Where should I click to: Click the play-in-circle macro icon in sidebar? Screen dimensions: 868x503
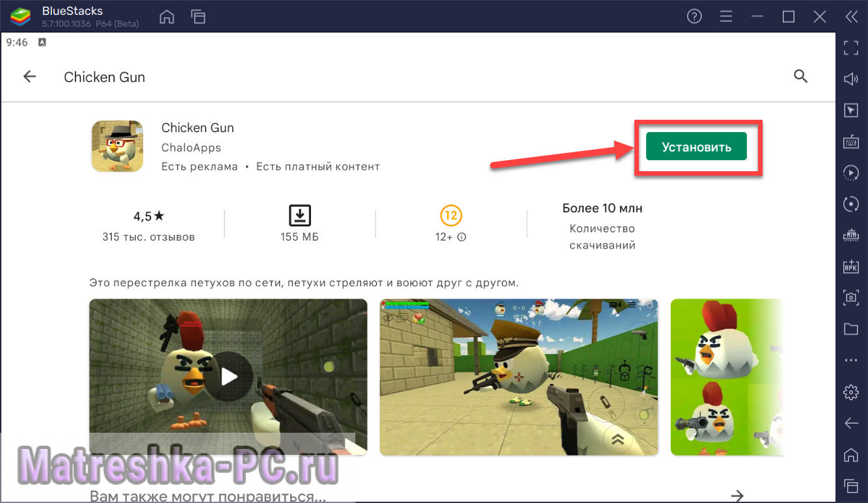pos(851,172)
